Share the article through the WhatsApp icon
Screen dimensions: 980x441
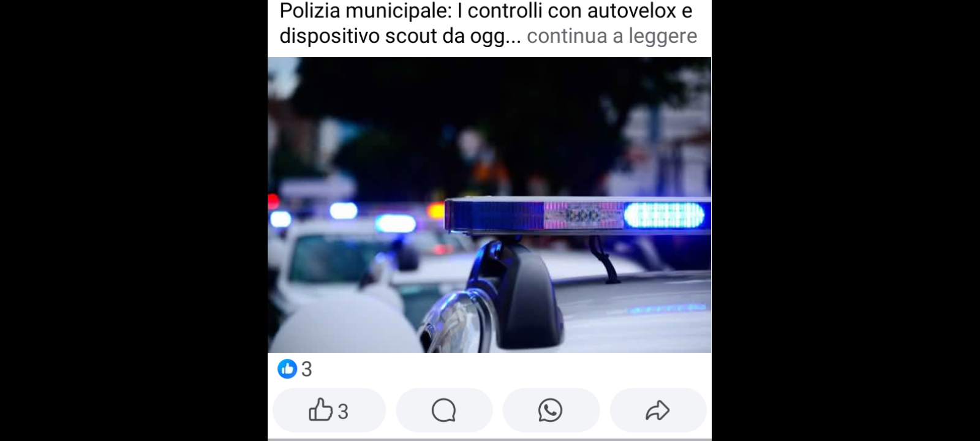click(x=550, y=410)
